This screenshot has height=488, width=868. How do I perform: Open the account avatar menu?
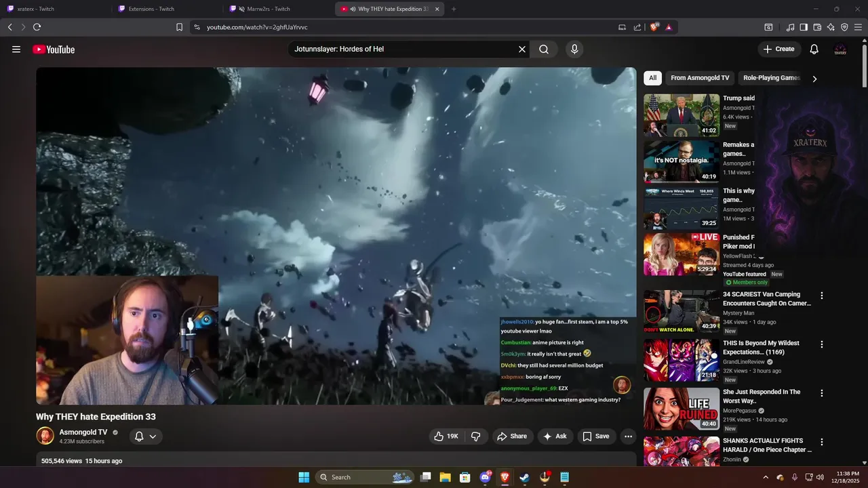(840, 49)
